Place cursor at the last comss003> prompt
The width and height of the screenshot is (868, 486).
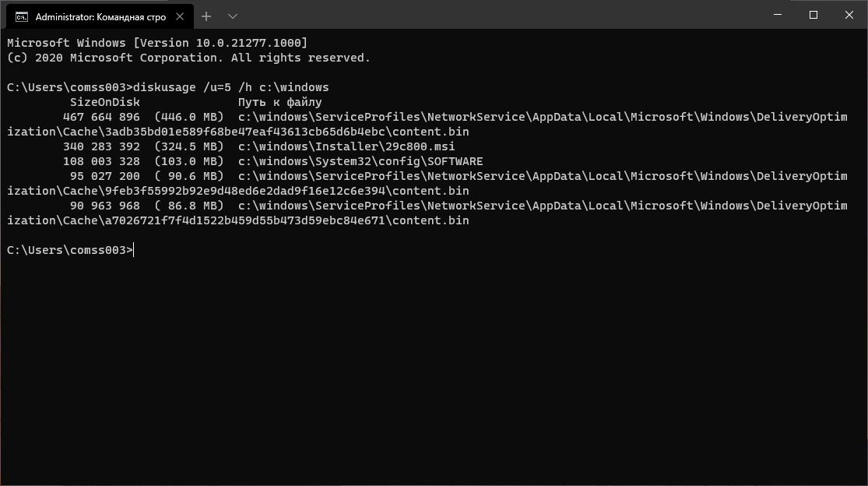point(134,250)
